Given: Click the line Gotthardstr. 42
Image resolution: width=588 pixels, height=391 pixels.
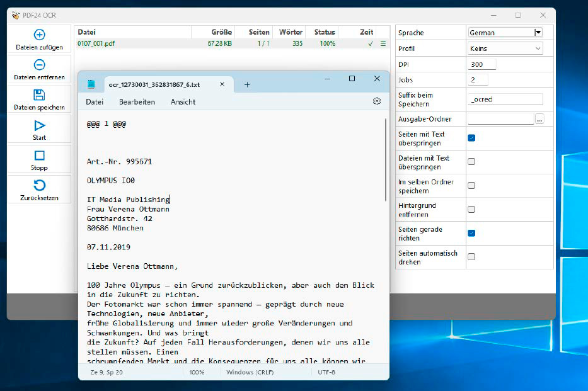Looking at the screenshot, I should point(119,218).
